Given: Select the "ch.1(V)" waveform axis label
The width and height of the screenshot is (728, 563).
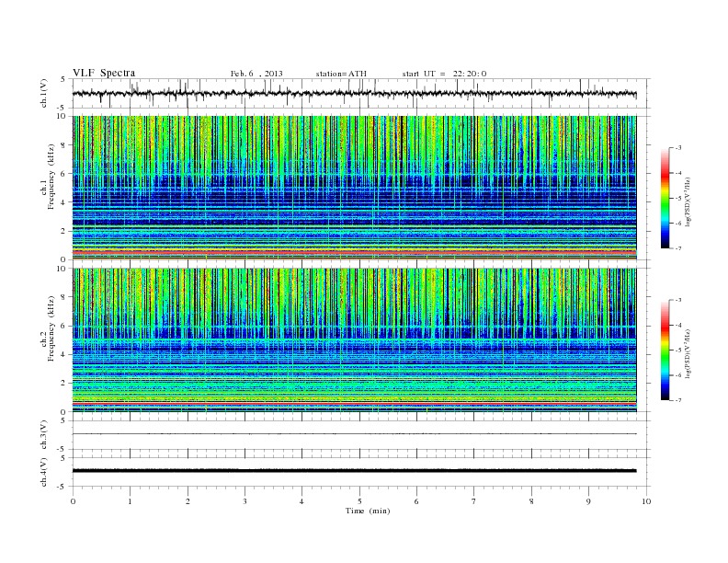Looking at the screenshot, I should 44,93.
